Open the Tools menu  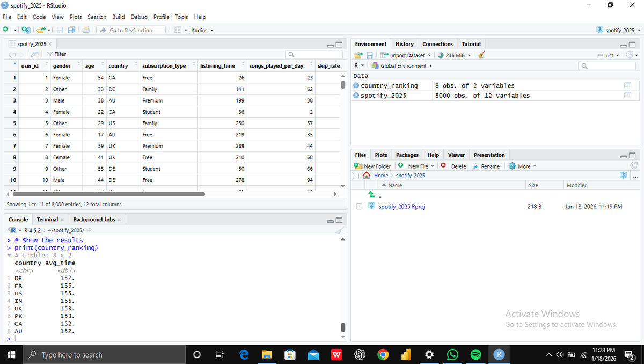pos(181,17)
